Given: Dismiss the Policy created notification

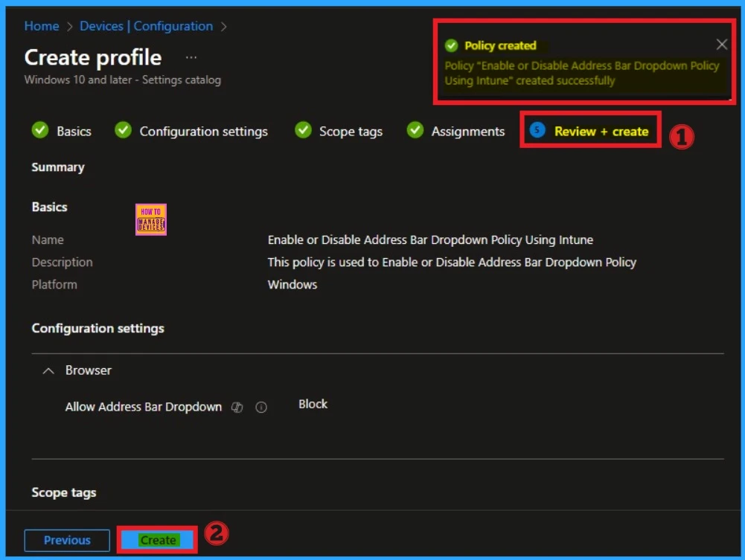Looking at the screenshot, I should [x=721, y=45].
